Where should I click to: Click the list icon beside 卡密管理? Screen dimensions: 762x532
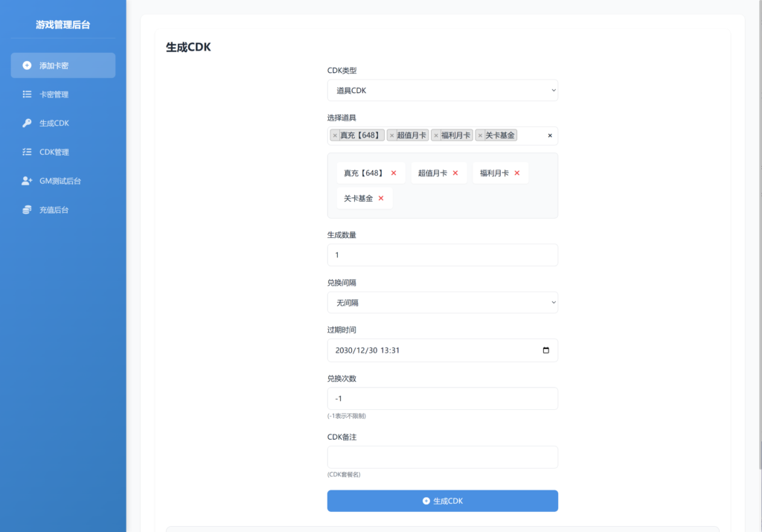pos(27,94)
